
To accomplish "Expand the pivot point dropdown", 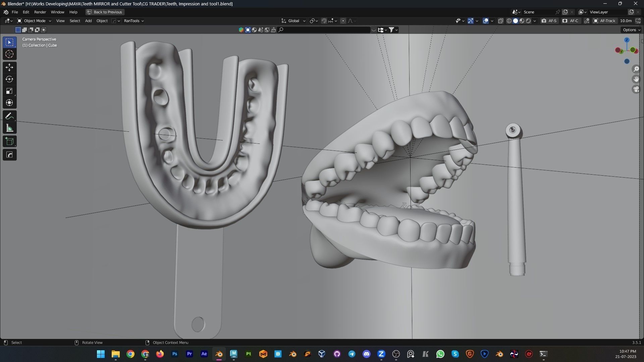I will [x=314, y=21].
